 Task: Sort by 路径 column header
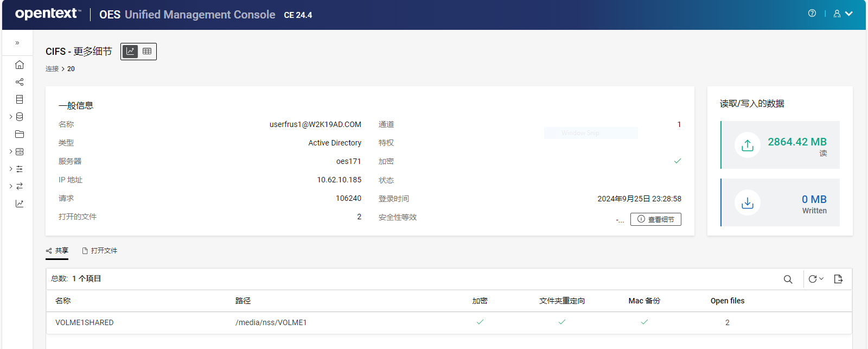pos(243,301)
